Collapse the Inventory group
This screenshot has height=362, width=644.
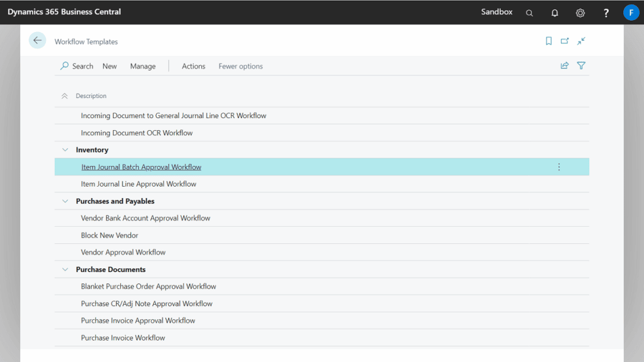(x=65, y=150)
